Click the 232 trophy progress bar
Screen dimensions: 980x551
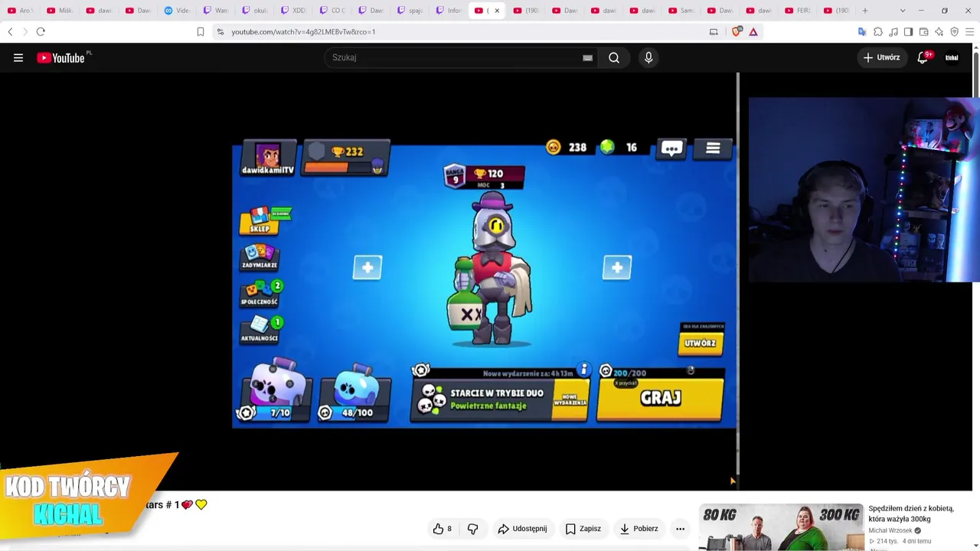pyautogui.click(x=347, y=158)
